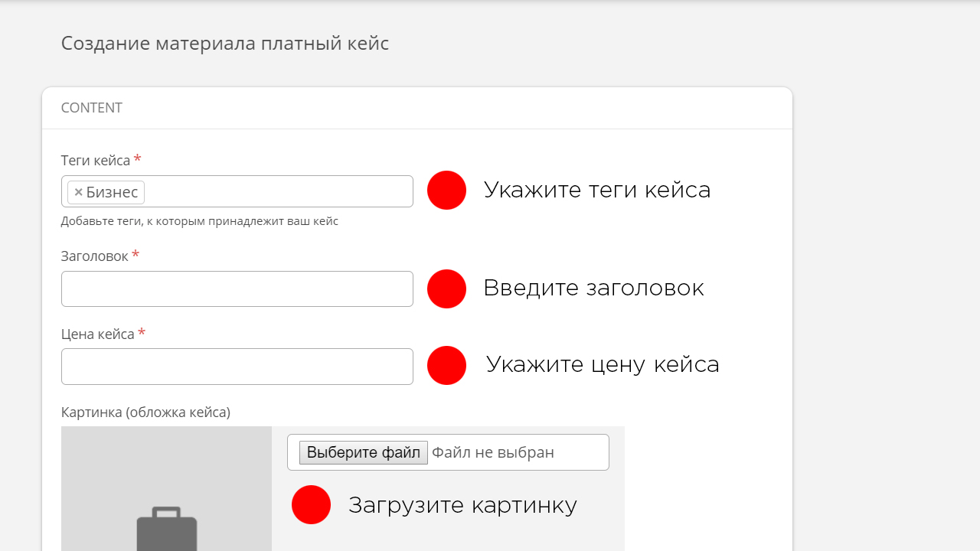980x551 pixels.
Task: Focus the Заголовок text input
Action: click(237, 289)
